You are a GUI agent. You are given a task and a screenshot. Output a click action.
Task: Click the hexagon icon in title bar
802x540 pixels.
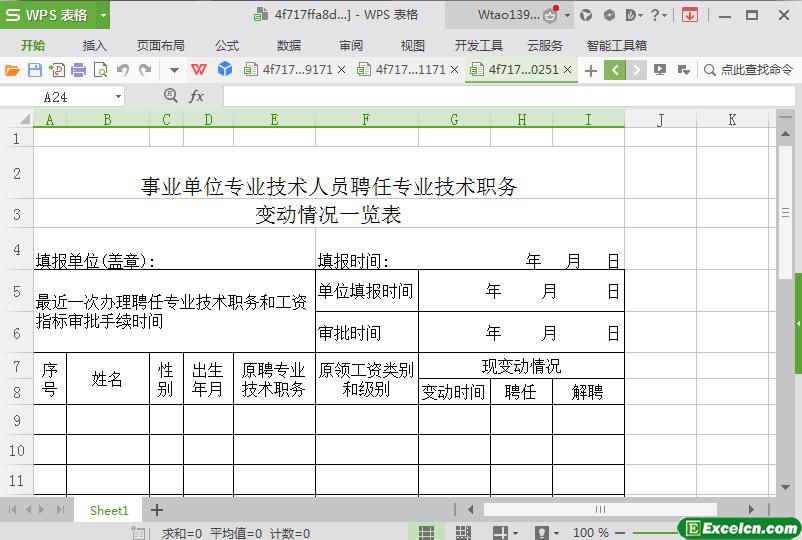609,15
